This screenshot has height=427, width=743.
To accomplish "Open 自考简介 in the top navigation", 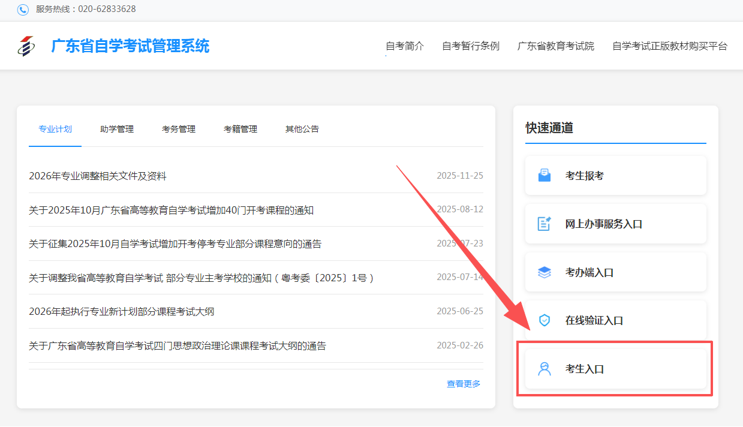I will click(x=404, y=46).
